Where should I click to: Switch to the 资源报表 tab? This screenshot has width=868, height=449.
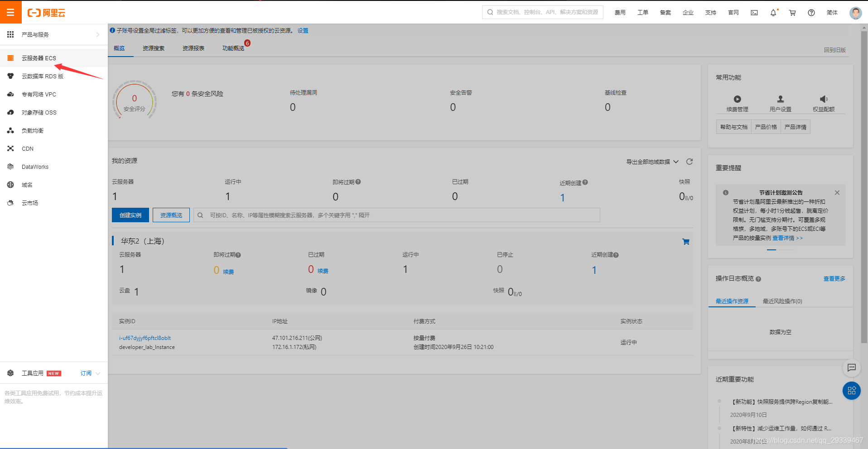[193, 48]
